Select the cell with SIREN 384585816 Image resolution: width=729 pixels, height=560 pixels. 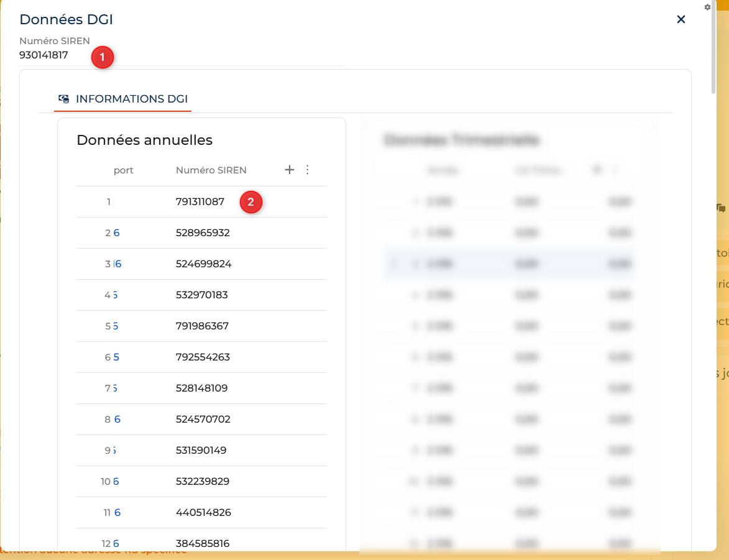[x=203, y=543]
